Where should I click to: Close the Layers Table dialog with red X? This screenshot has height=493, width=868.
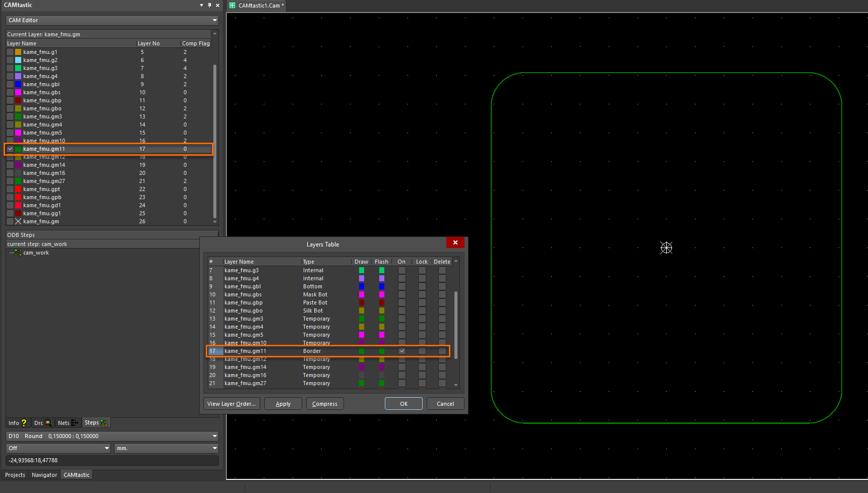point(455,242)
